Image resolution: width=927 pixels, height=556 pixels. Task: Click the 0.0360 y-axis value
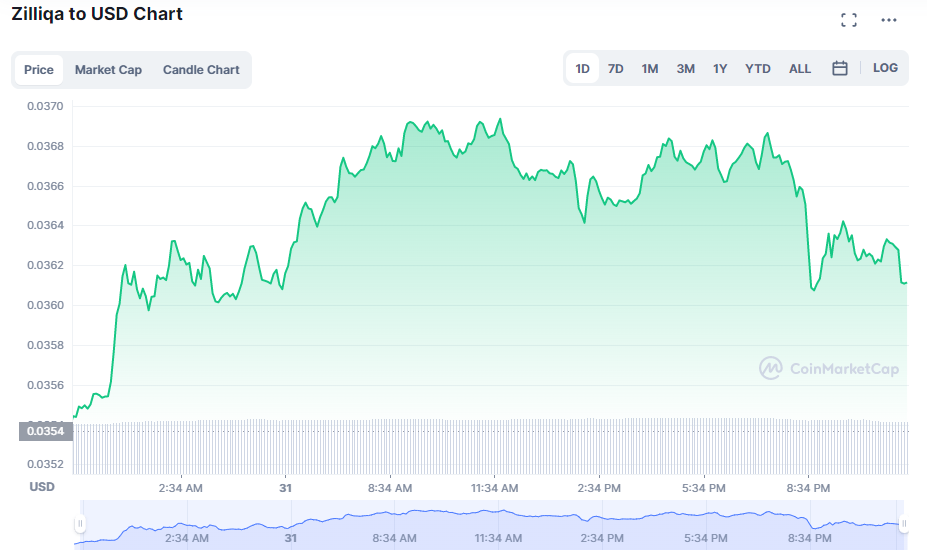46,305
